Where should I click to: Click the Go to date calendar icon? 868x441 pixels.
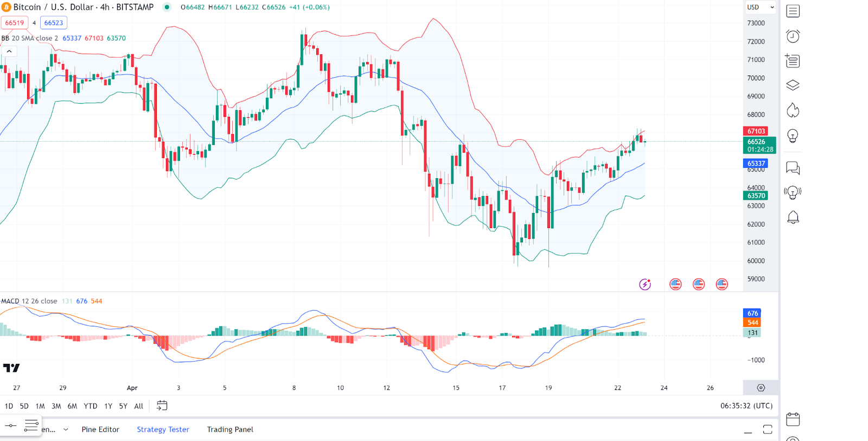tap(162, 406)
